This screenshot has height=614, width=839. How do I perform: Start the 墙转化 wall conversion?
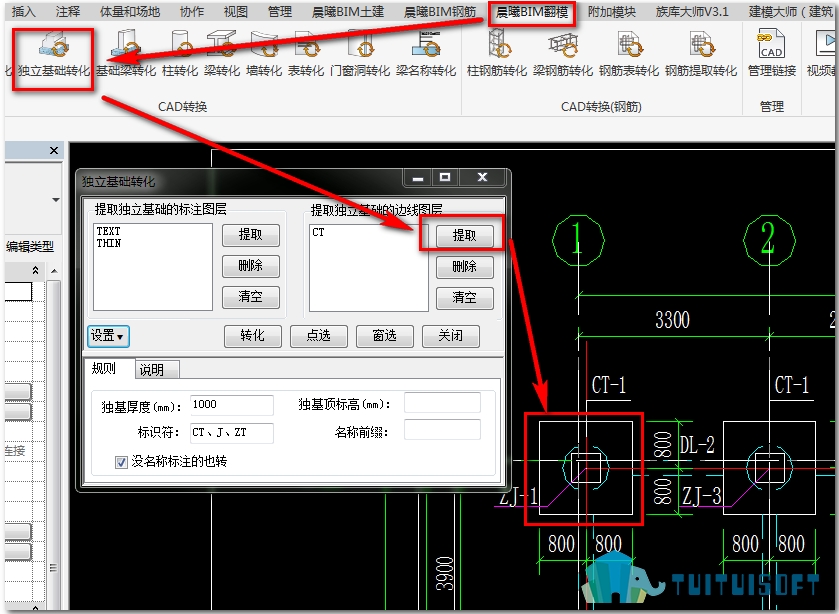pyautogui.click(x=264, y=55)
